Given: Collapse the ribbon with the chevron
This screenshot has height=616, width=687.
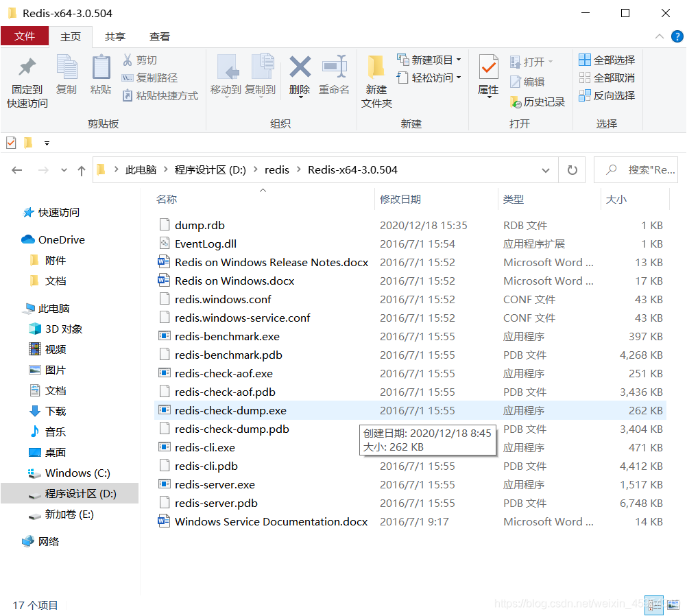Looking at the screenshot, I should coord(659,36).
